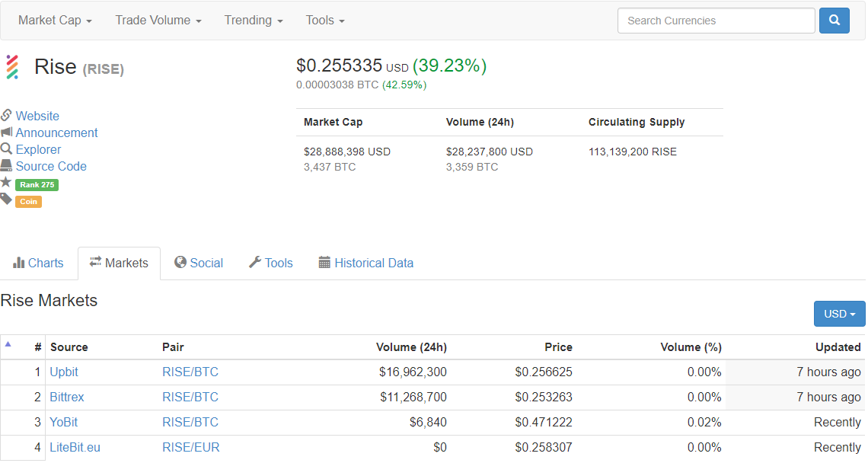868x463 pixels.
Task: Click the star icon next to Rank 275
Action: point(6,183)
